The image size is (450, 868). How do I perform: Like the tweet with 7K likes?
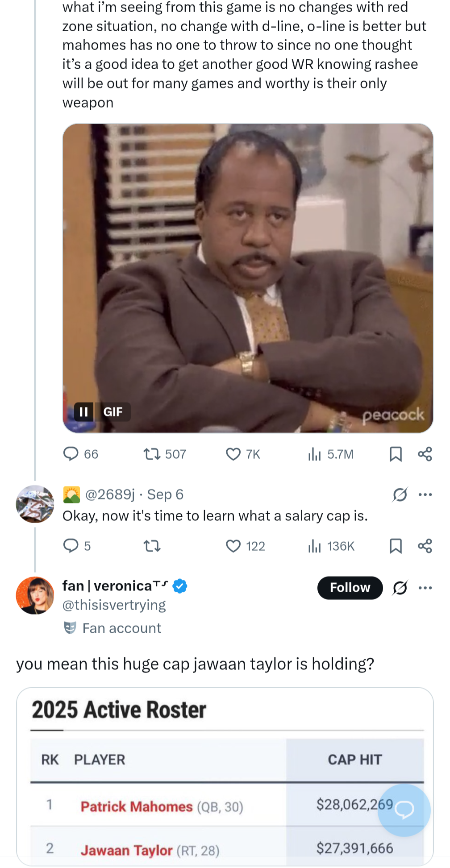tap(233, 454)
